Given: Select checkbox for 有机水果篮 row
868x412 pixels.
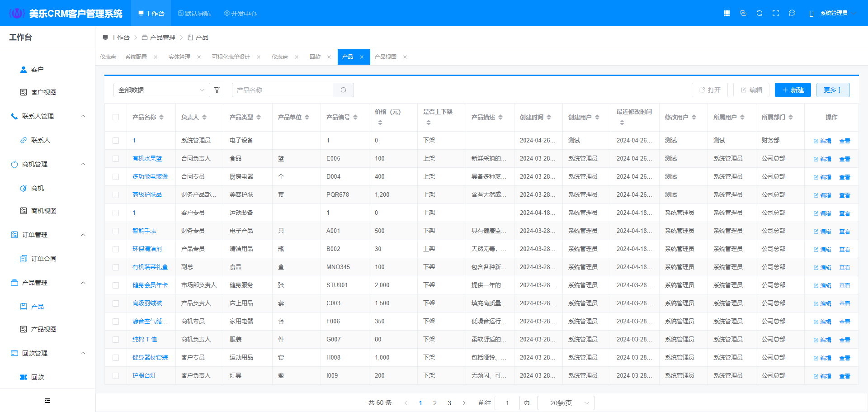Looking at the screenshot, I should click(116, 159).
